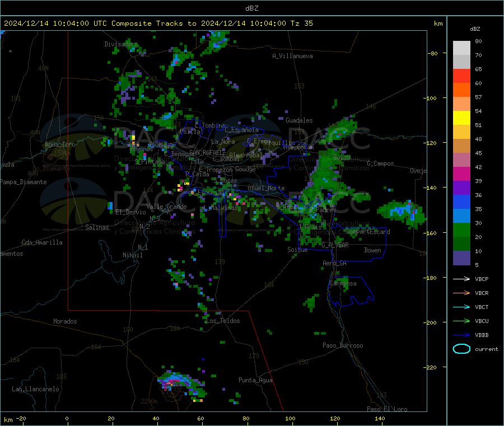
Task: Click the Lag.Llancanelo place label
Action: coord(35,389)
